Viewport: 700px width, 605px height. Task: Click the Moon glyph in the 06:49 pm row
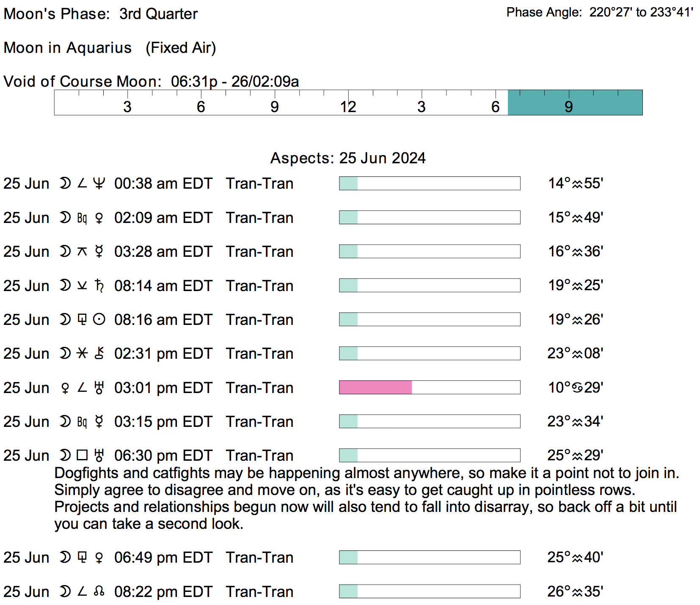[x=65, y=558]
